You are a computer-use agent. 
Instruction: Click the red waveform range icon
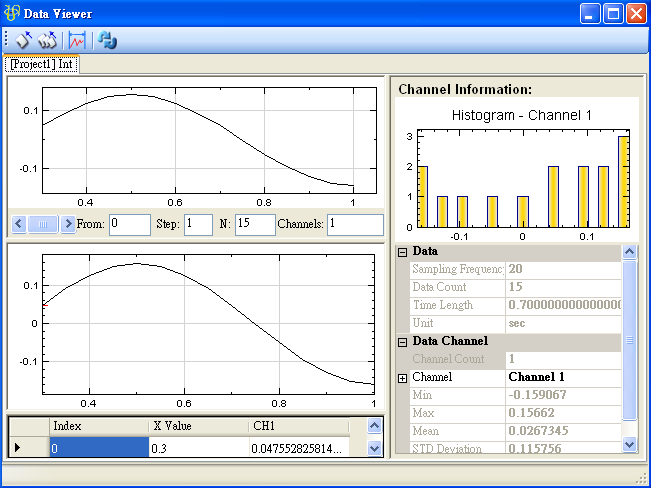tap(77, 40)
